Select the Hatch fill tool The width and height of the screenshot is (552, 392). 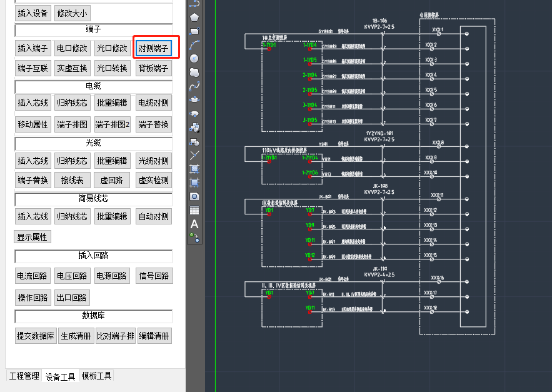tap(194, 169)
